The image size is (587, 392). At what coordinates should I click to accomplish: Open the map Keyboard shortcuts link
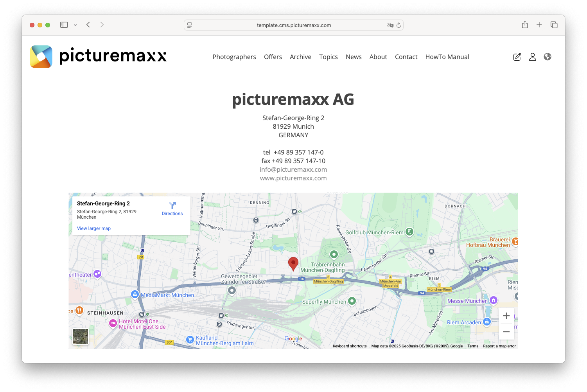click(350, 346)
